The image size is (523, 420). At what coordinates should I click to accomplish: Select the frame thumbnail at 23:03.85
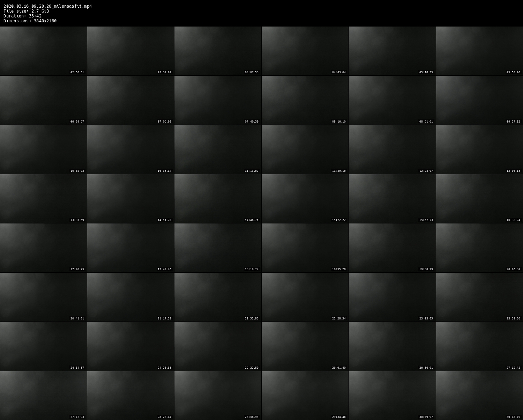point(392,297)
